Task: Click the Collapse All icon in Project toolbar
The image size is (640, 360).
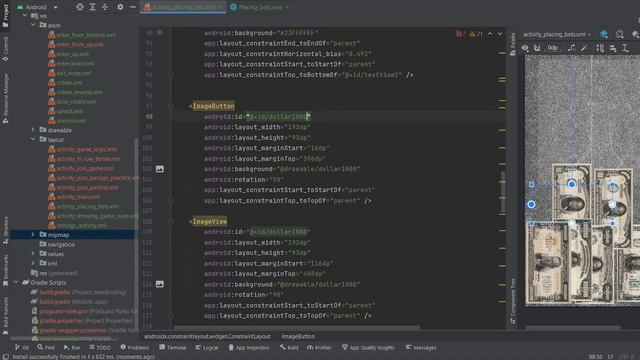Action: (105, 7)
